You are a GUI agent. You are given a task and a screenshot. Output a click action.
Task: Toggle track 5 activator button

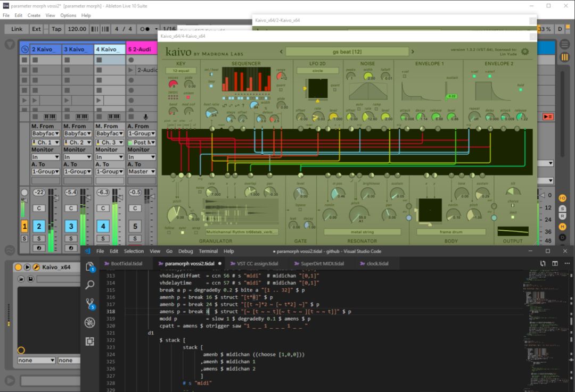click(x=135, y=226)
